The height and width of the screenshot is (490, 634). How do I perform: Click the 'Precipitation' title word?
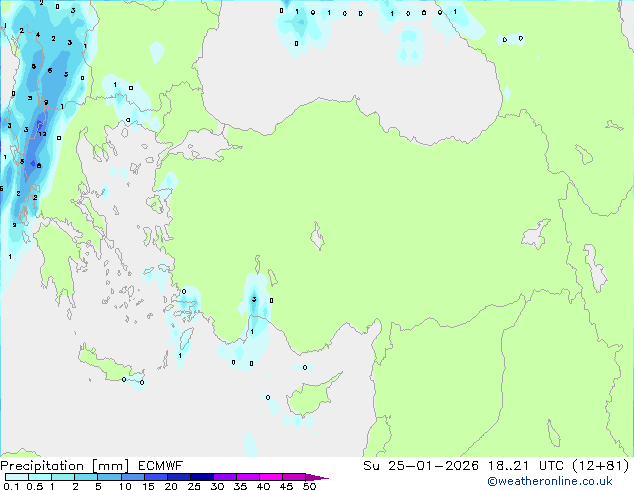[x=42, y=466]
